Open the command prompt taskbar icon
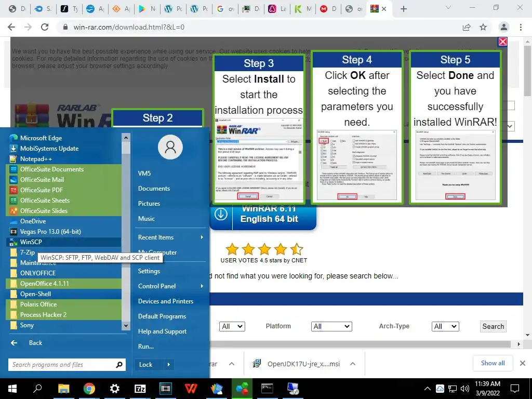 pos(267,389)
